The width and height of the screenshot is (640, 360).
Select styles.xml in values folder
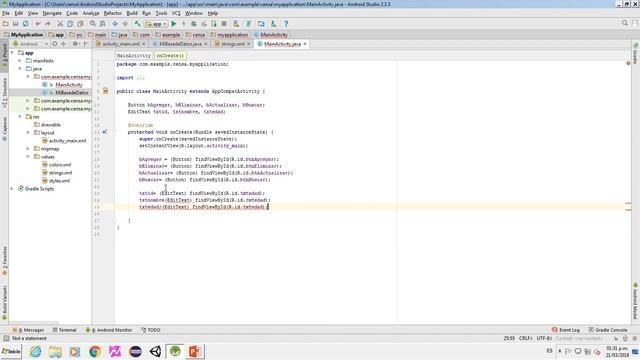click(x=59, y=180)
